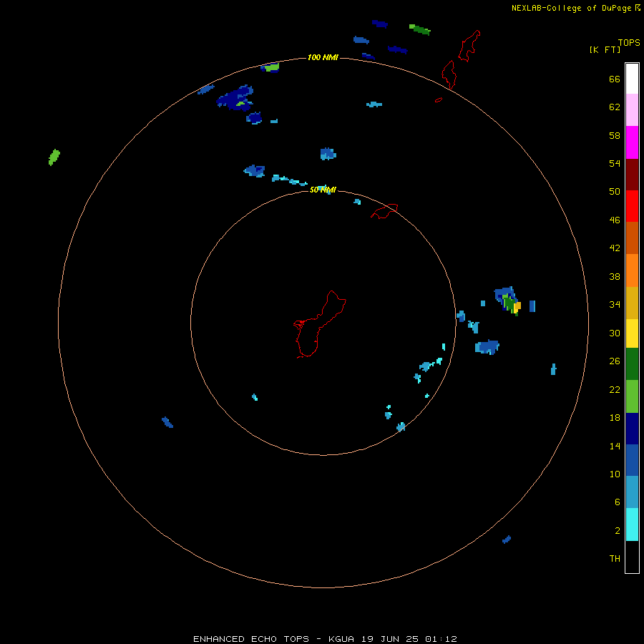This screenshot has height=644, width=644.
Task: Click the "66" legend value
Action: [x=615, y=79]
